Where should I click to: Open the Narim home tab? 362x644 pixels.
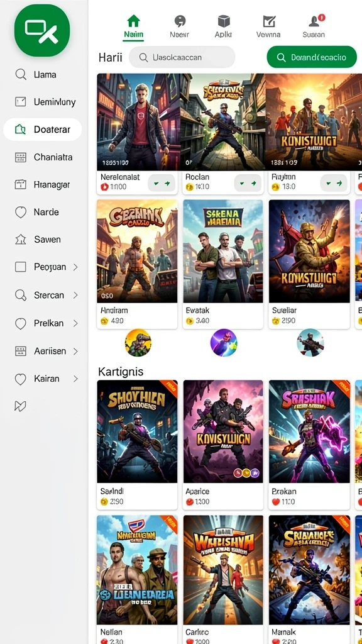click(x=133, y=27)
